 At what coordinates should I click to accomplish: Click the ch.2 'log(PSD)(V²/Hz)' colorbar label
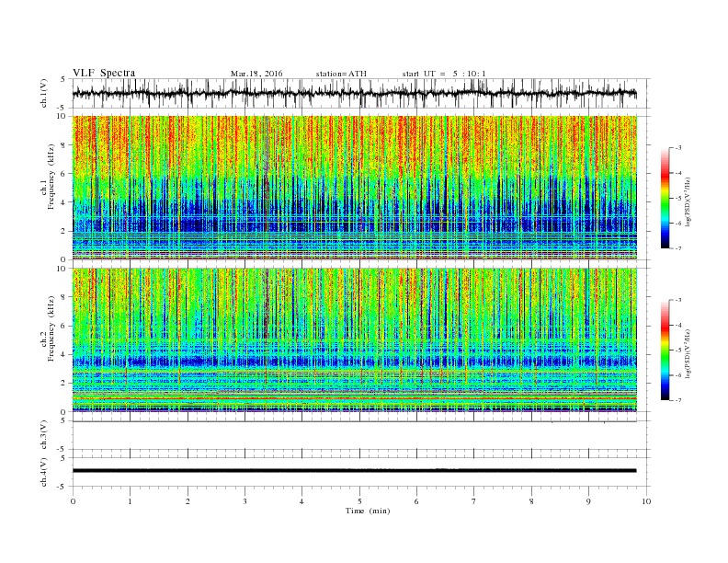pos(688,353)
